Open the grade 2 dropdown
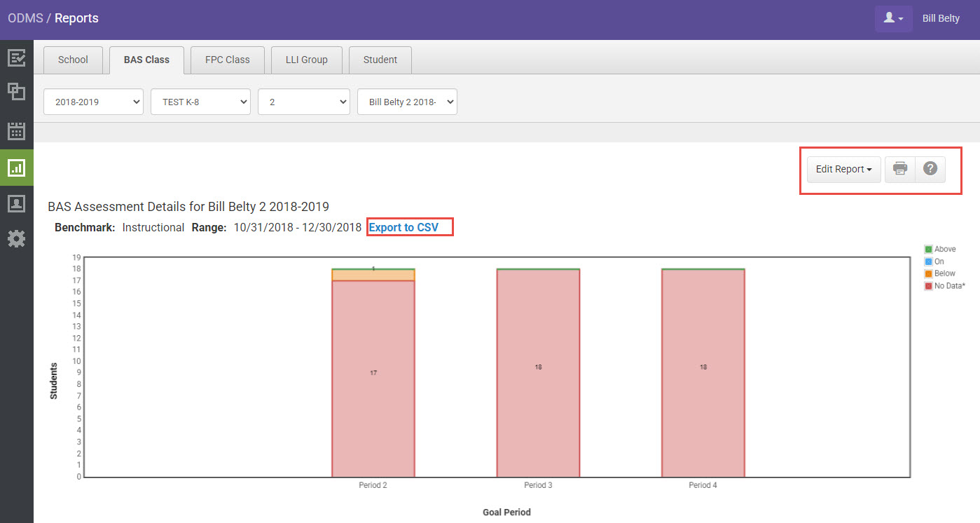This screenshot has width=980, height=523. [304, 102]
